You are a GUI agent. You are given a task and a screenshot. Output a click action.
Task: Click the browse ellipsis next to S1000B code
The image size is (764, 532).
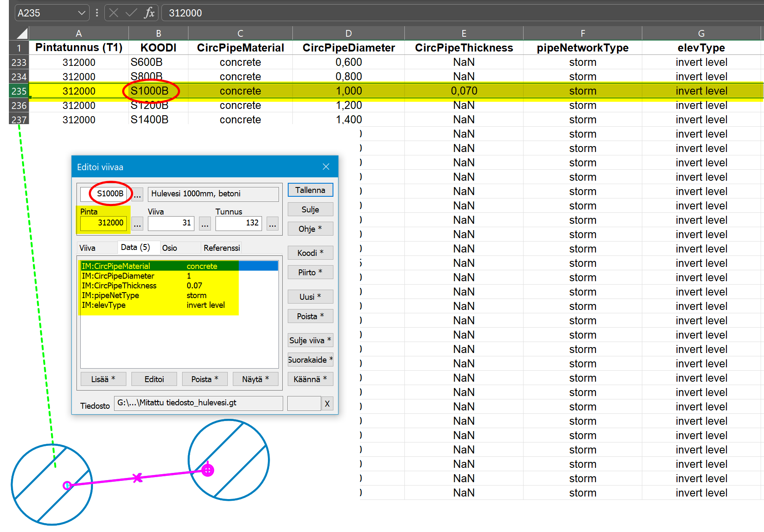click(138, 194)
